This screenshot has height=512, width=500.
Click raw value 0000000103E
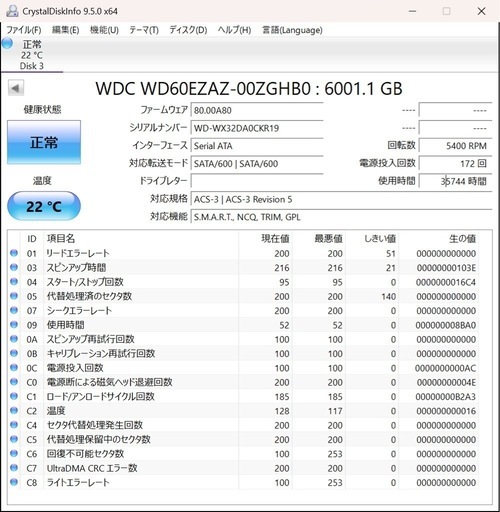446,268
